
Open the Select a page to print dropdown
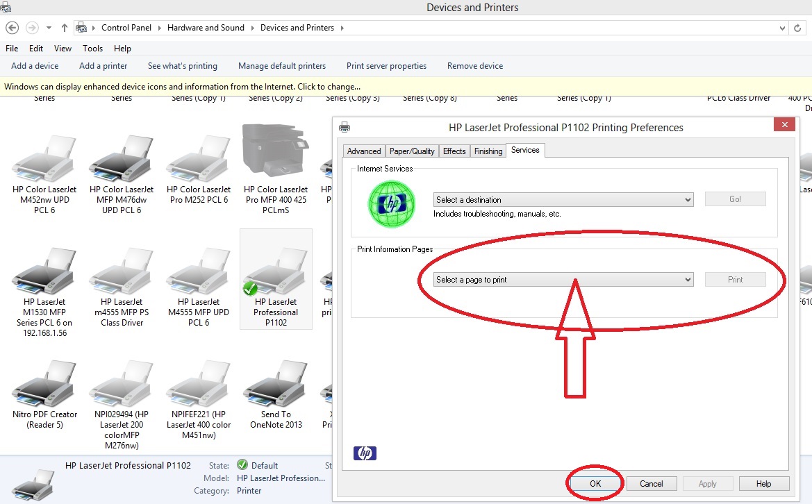point(563,280)
